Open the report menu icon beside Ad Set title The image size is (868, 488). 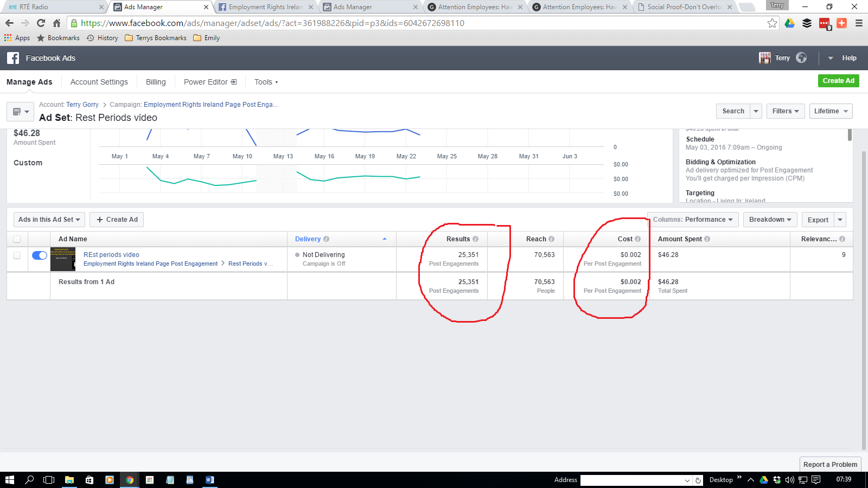pos(21,112)
